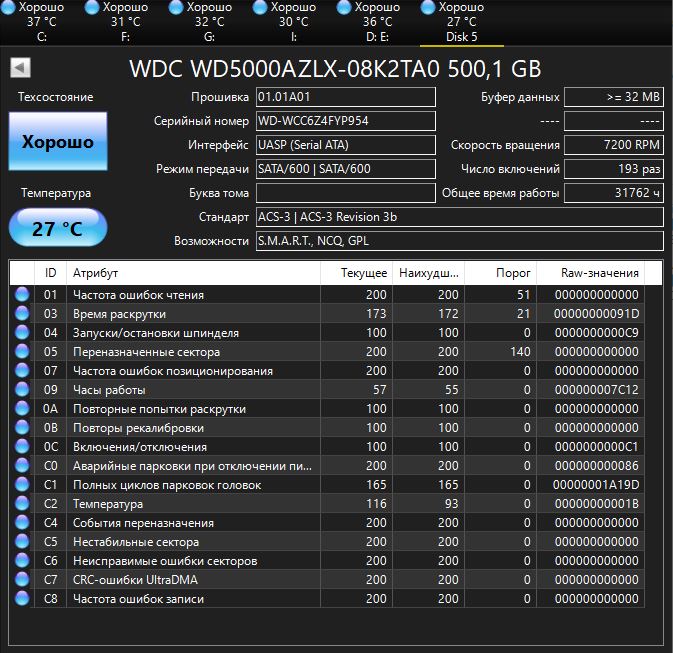Switch to the F: disk tab

point(125,22)
